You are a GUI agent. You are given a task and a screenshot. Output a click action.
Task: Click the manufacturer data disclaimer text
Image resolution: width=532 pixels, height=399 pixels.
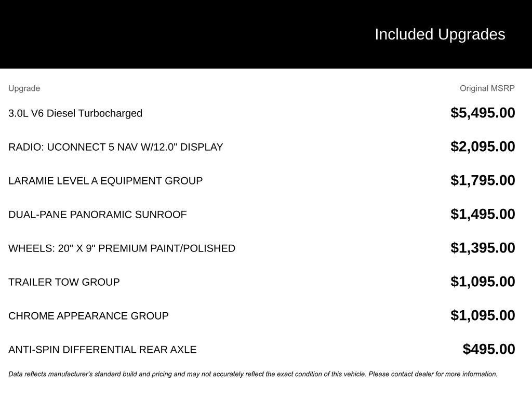click(x=253, y=374)
